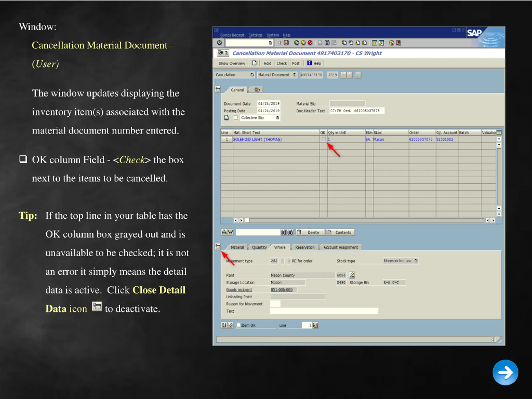Click the Close Detail Data icon beside the Material tab
This screenshot has height=399, width=532.
click(218, 246)
